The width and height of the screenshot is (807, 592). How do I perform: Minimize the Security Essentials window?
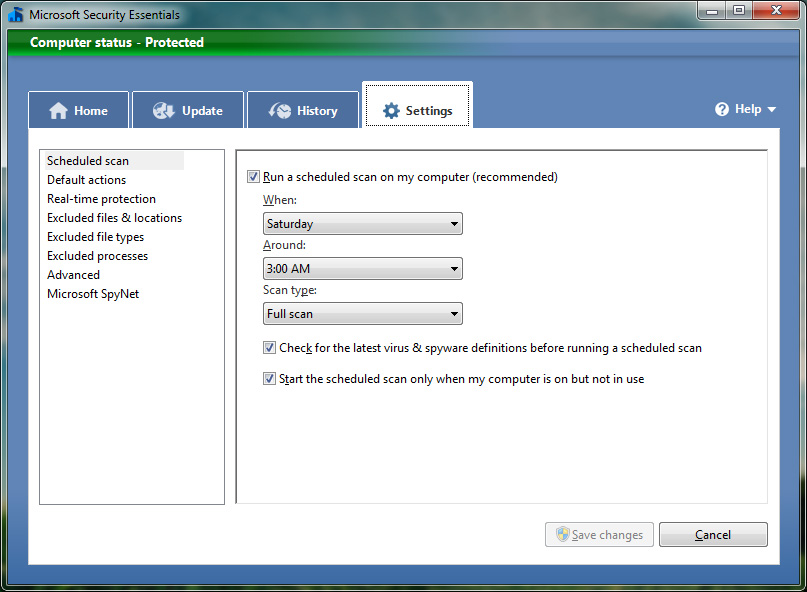tap(712, 10)
